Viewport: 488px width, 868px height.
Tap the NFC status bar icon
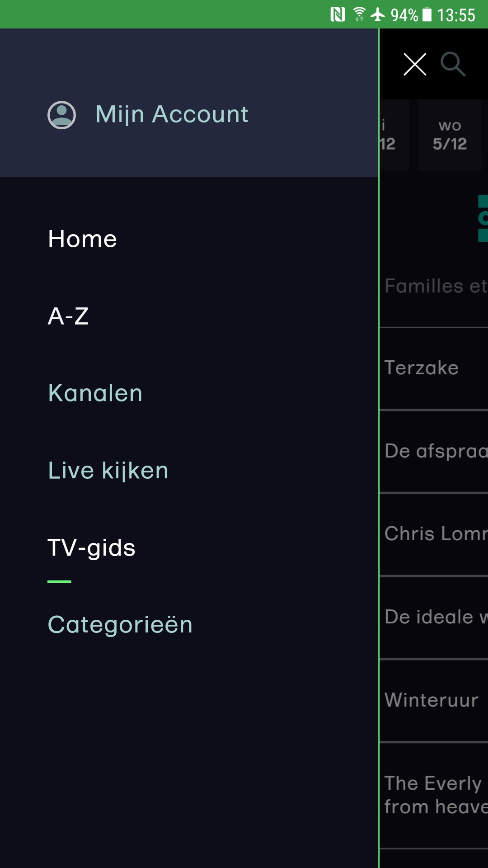click(x=338, y=14)
